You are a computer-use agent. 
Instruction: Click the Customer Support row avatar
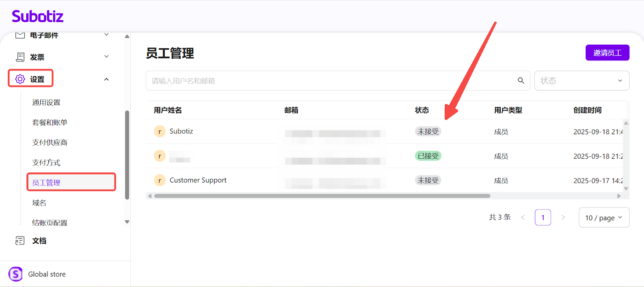(160, 180)
